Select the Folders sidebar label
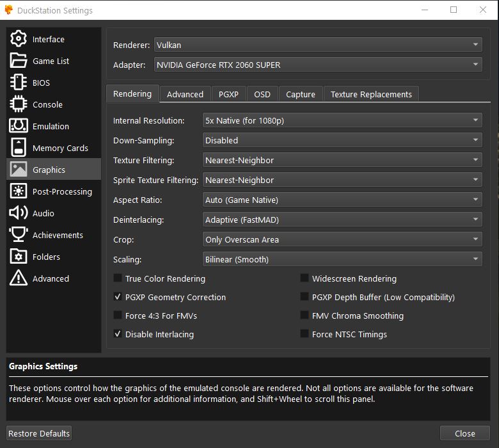The width and height of the screenshot is (499, 448). point(46,257)
